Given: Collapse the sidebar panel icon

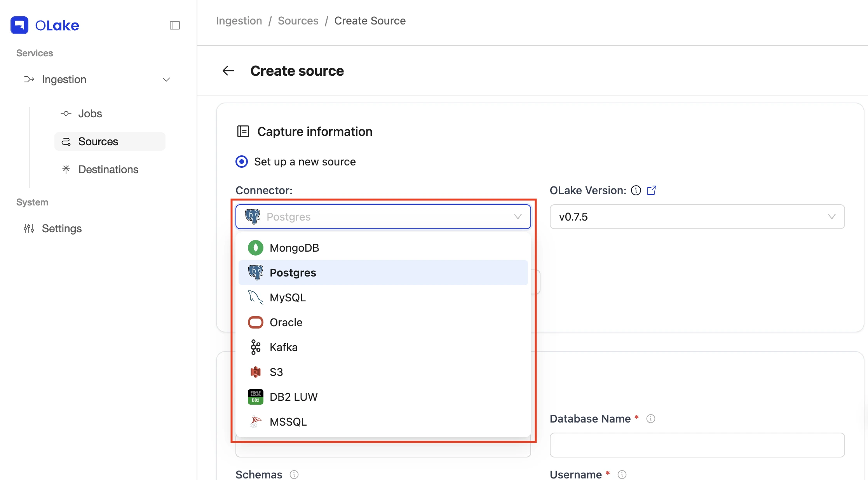Looking at the screenshot, I should (x=175, y=25).
